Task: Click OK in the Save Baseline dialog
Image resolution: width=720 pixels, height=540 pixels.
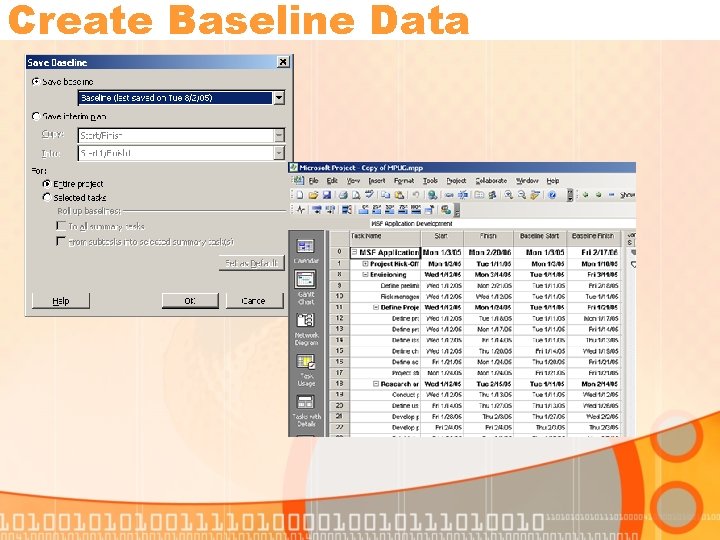Action: (190, 301)
